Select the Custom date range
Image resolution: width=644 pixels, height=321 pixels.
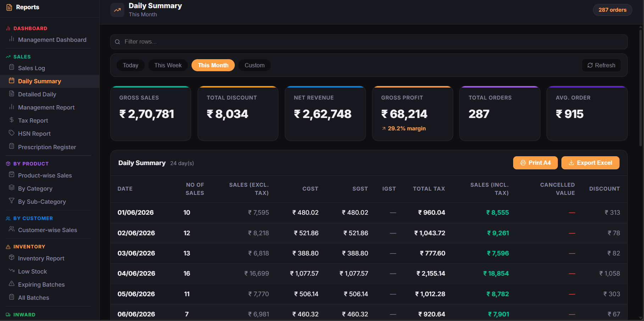(255, 65)
